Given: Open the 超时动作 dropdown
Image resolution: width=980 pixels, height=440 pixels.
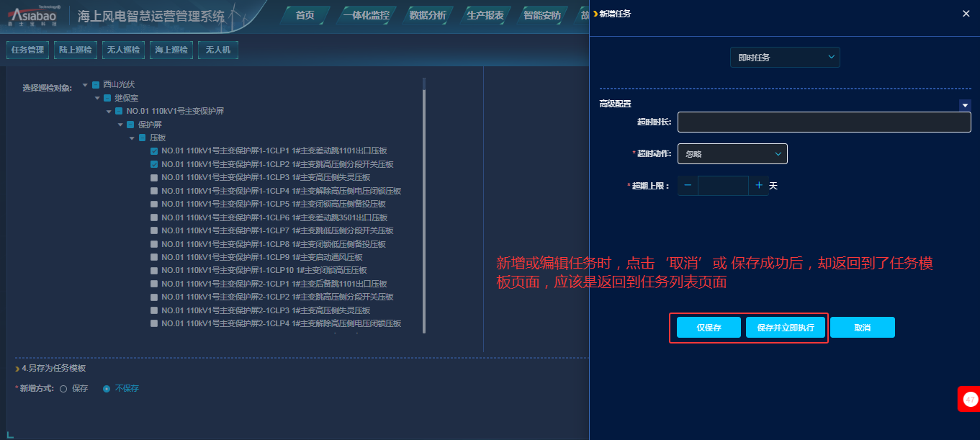Looking at the screenshot, I should click(732, 153).
